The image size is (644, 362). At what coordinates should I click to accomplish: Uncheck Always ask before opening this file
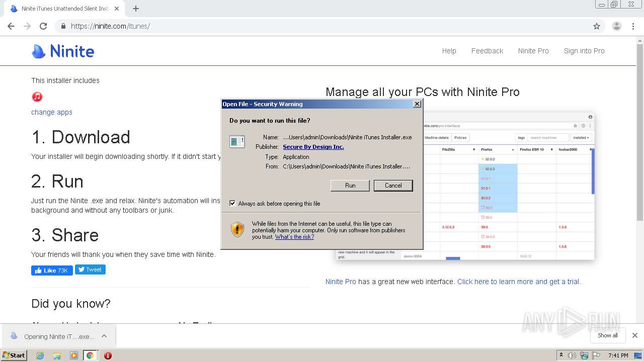point(232,204)
